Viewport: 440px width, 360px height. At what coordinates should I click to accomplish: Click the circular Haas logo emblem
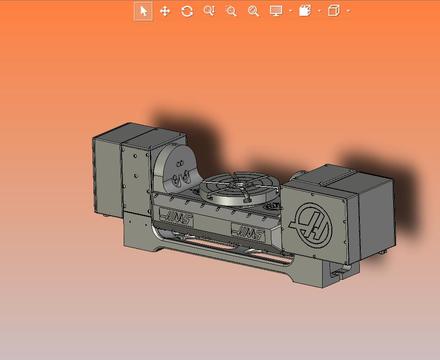pos(311,226)
